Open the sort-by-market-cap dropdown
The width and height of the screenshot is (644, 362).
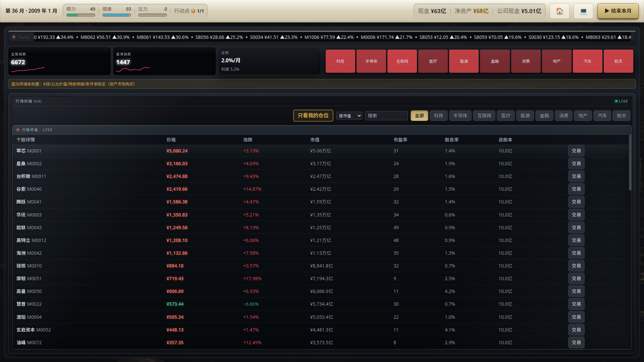(349, 116)
